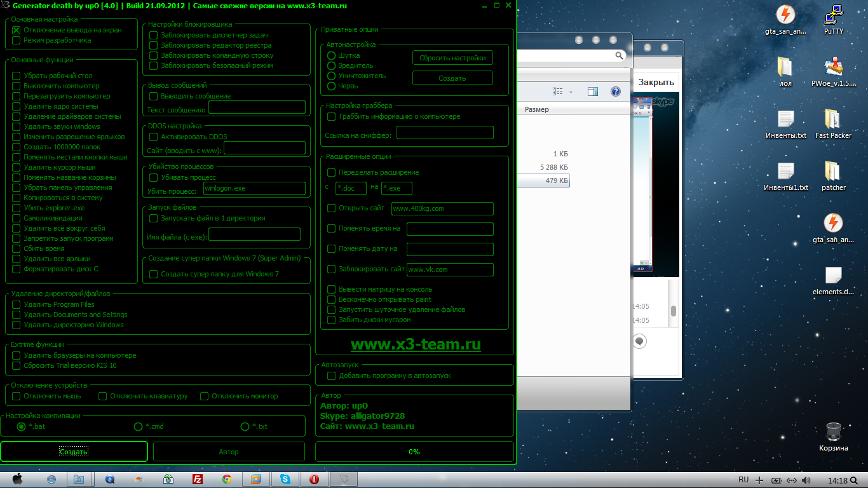Viewport: 868px width, 488px height.
Task: Click the Explorer change view icon
Action: click(x=558, y=91)
